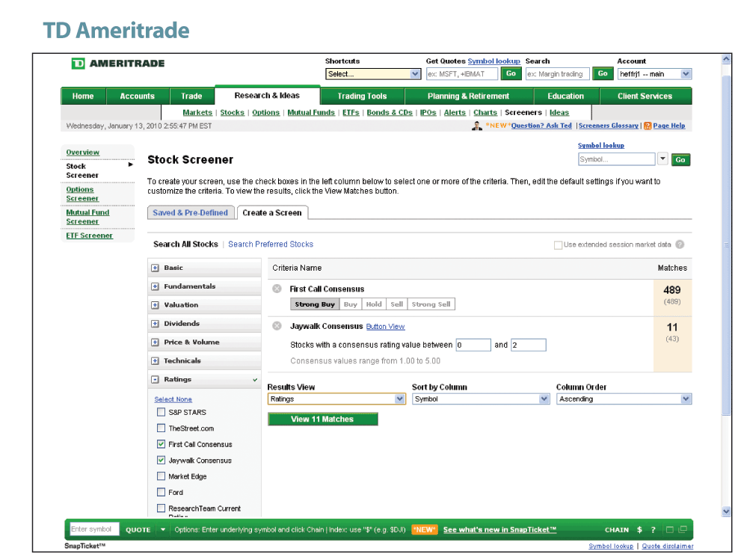Open the Column Order dropdown

624,399
